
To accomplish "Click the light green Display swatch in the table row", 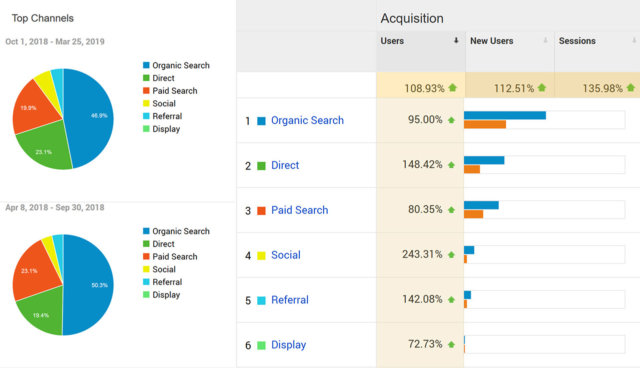I will tap(261, 345).
